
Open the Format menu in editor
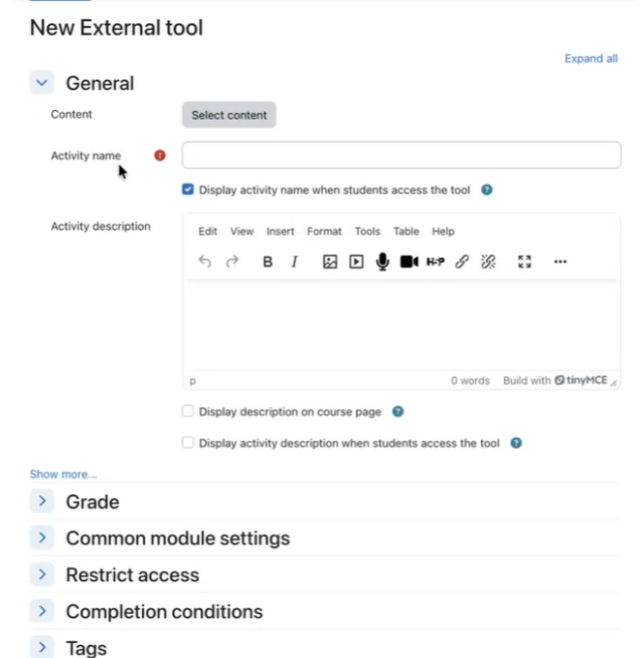323,232
